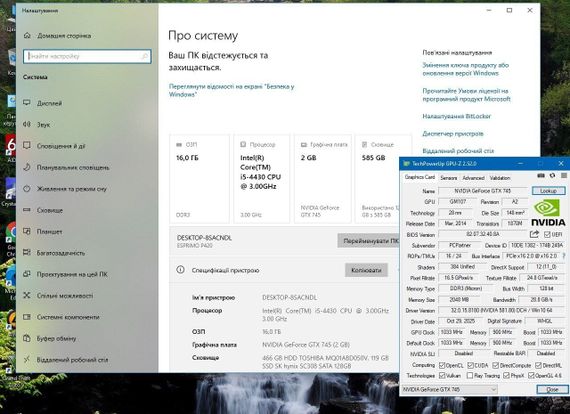The height and width of the screenshot is (414, 570).
Task: Open GPU-Z hamburger menu icon
Action: tap(564, 176)
